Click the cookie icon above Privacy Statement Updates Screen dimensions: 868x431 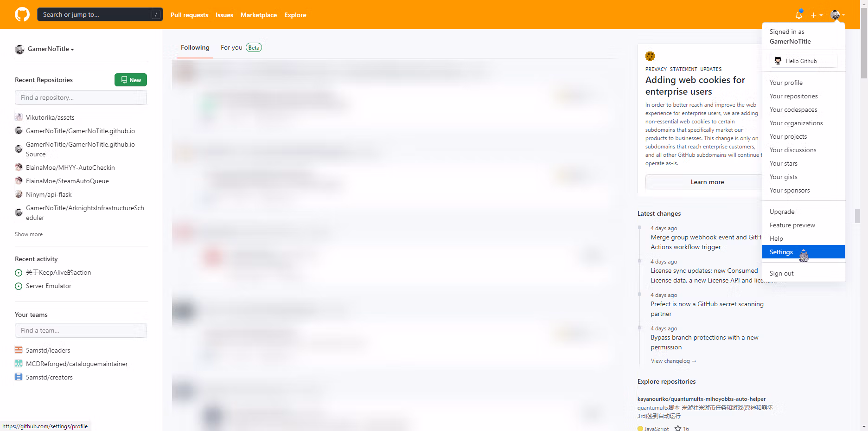[650, 56]
